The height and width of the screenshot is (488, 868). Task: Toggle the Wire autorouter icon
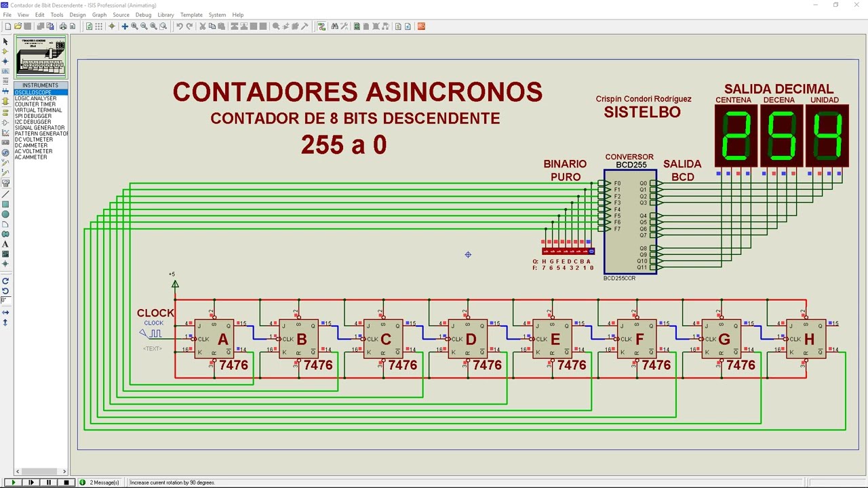(321, 26)
